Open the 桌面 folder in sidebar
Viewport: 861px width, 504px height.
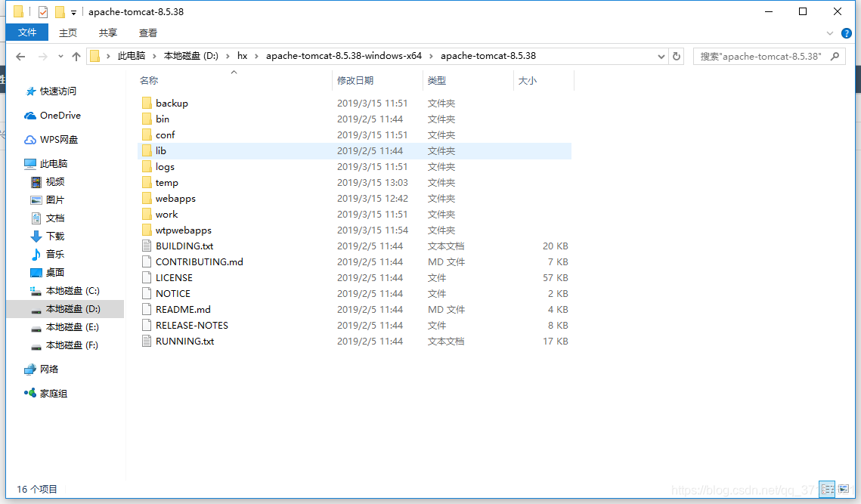coord(55,272)
